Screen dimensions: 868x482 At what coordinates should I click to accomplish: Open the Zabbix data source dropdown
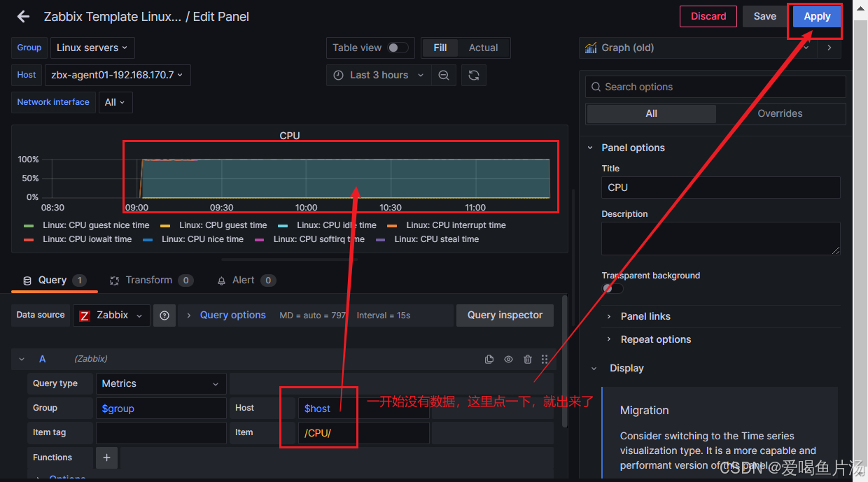111,316
